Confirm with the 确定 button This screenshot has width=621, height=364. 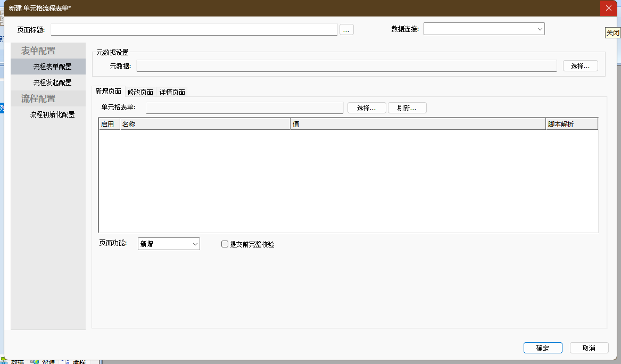(x=543, y=348)
